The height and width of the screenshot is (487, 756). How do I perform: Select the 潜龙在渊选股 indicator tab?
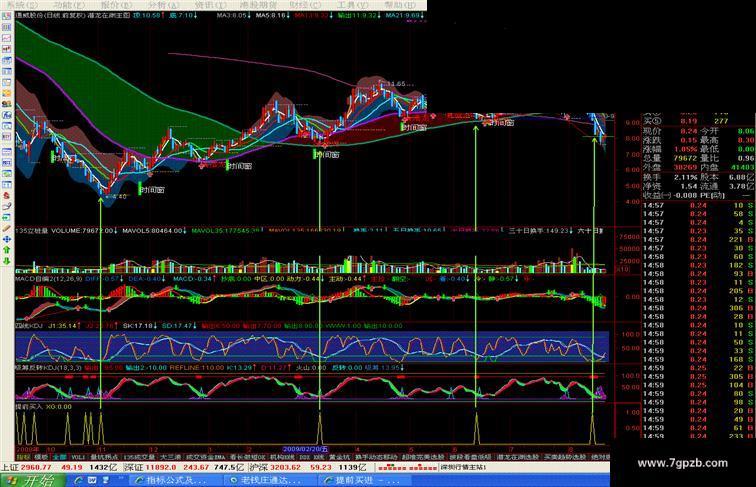[518, 457]
